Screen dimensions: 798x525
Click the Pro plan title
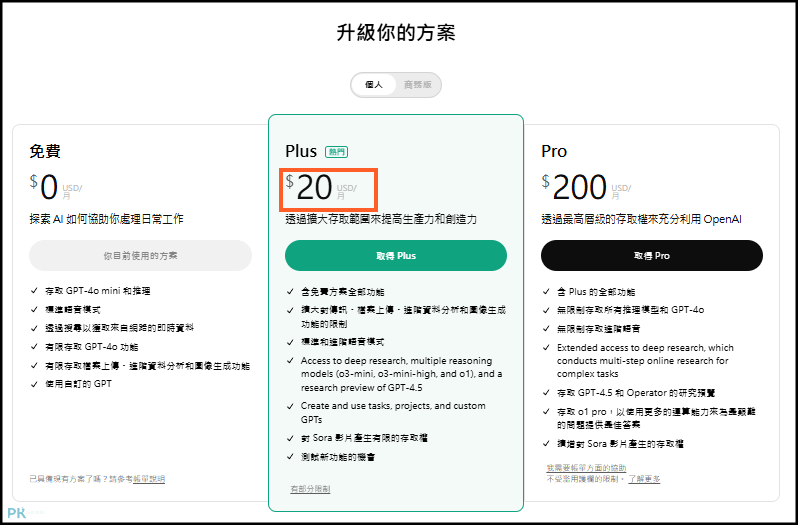coord(554,151)
